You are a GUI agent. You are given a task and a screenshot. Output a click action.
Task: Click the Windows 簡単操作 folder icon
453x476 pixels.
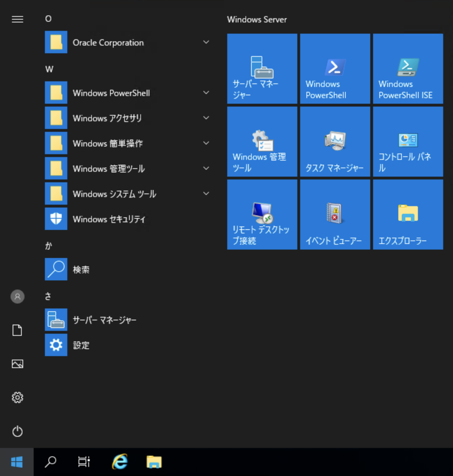click(56, 143)
